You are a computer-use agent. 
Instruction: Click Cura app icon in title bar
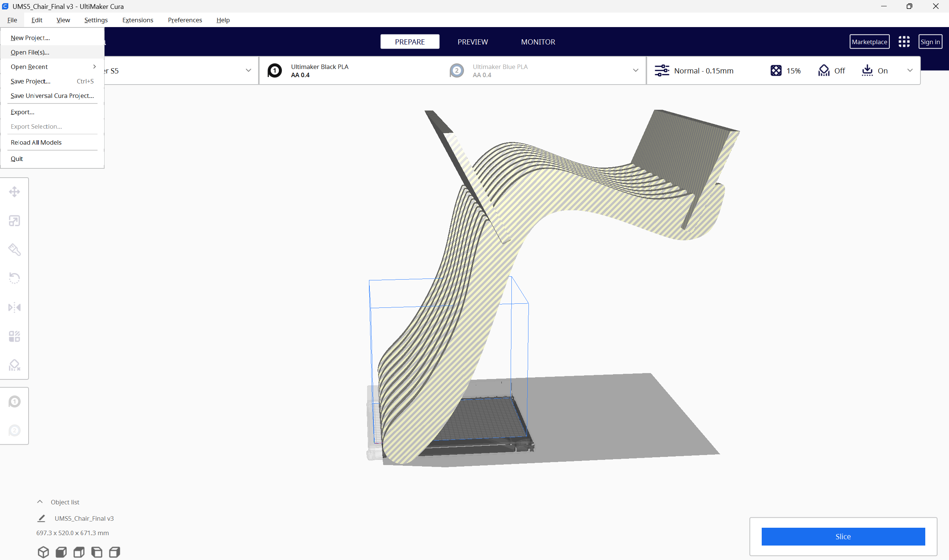coord(5,6)
